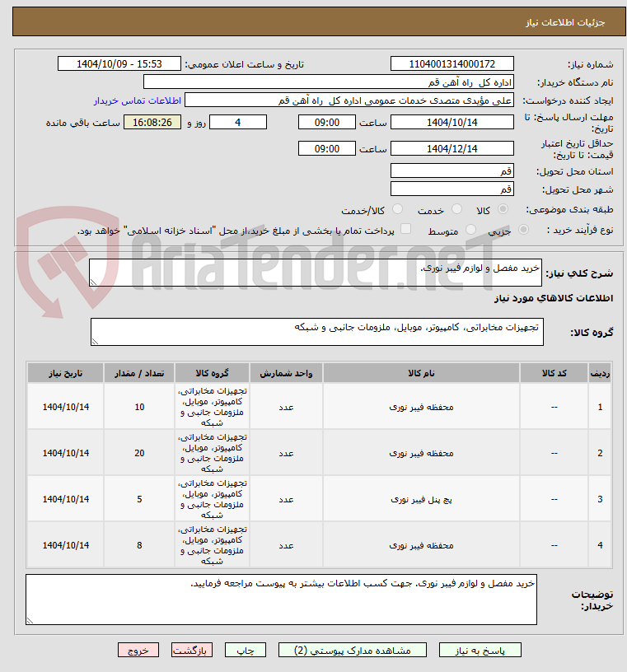Click the توضیحات خریدار resize handle
Image resolution: width=627 pixels, height=672 pixels.
(30, 621)
